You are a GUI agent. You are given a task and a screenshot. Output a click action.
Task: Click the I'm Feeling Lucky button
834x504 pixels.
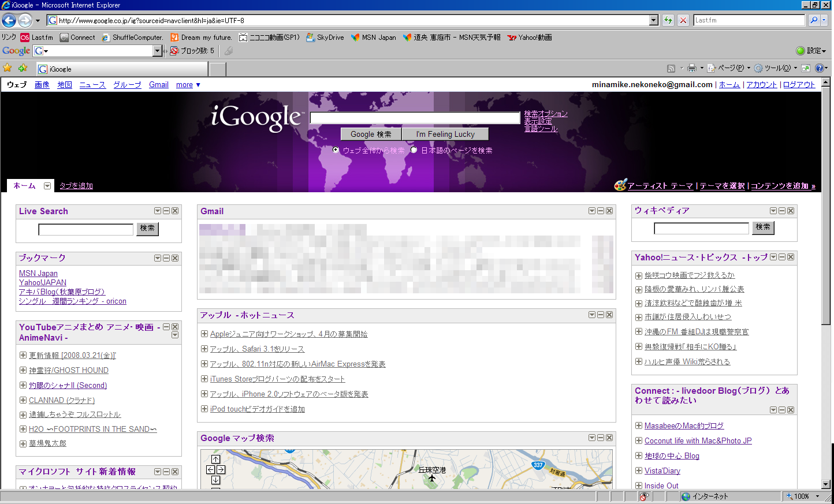click(x=445, y=134)
